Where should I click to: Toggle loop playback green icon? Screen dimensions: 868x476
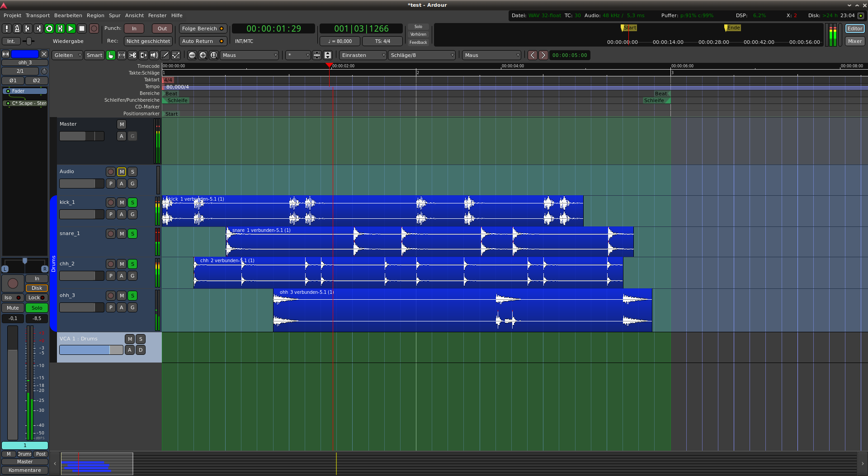pyautogui.click(x=49, y=28)
